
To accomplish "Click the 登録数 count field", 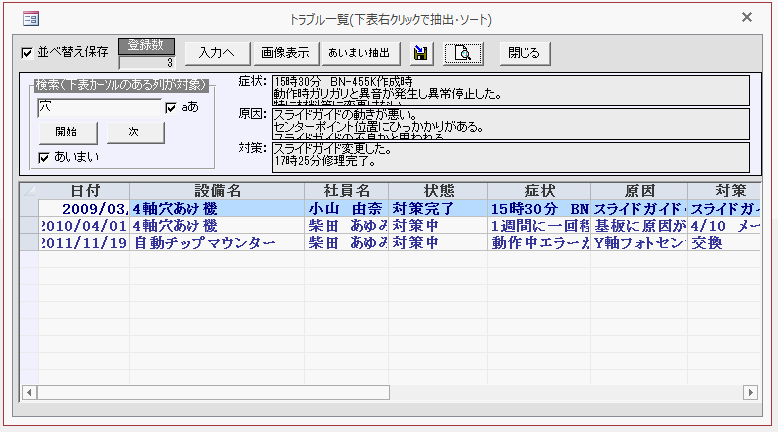I will (x=147, y=63).
